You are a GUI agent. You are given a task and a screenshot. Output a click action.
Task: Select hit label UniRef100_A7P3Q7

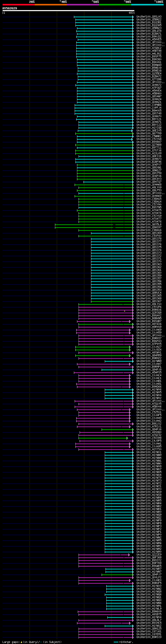[149, 88]
